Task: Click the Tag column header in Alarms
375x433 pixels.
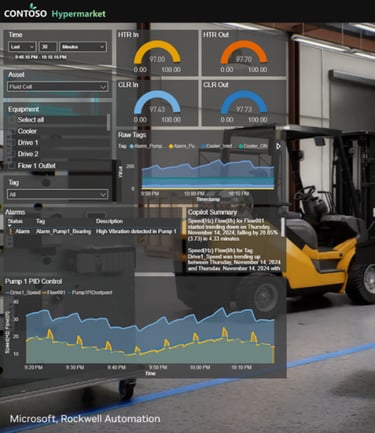Action: (x=40, y=221)
